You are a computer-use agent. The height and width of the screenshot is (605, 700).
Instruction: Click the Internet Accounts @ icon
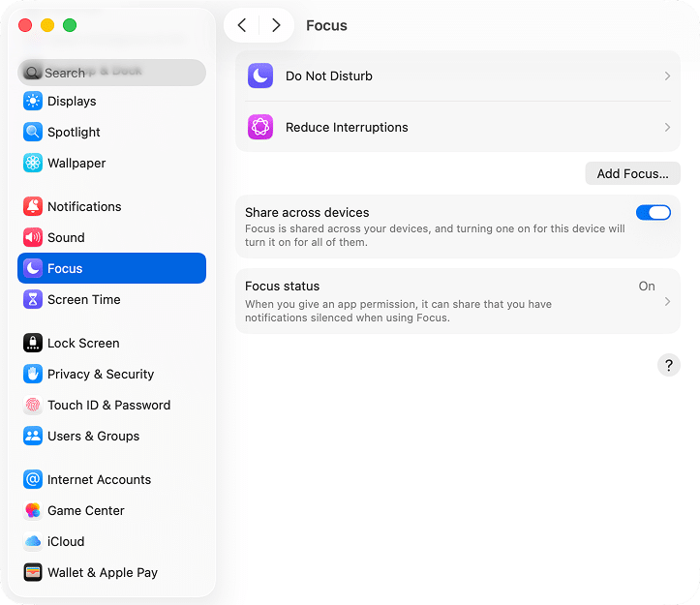33,479
